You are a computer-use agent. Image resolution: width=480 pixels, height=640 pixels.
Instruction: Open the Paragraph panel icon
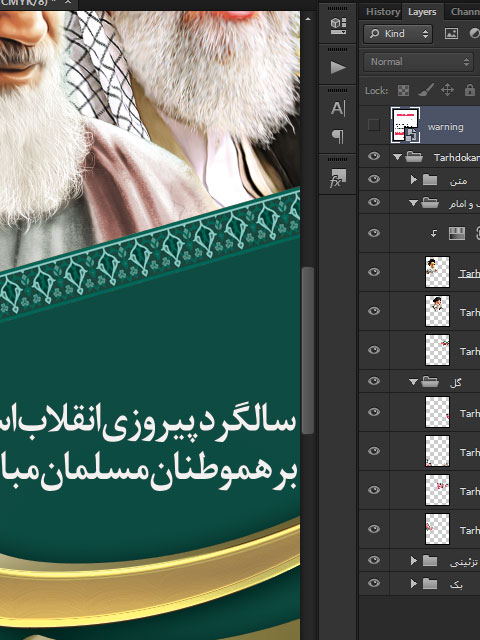(338, 136)
